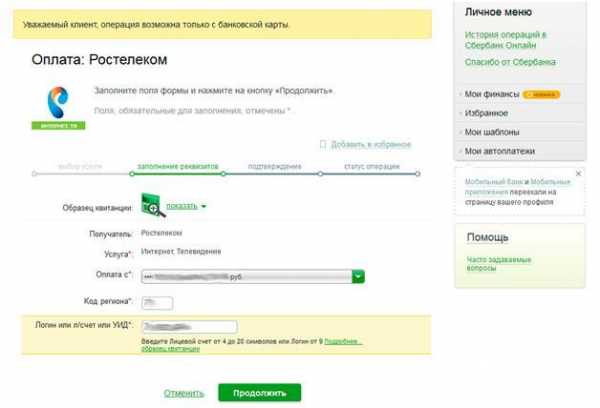Click the 'Код региона' input field

[x=157, y=303]
